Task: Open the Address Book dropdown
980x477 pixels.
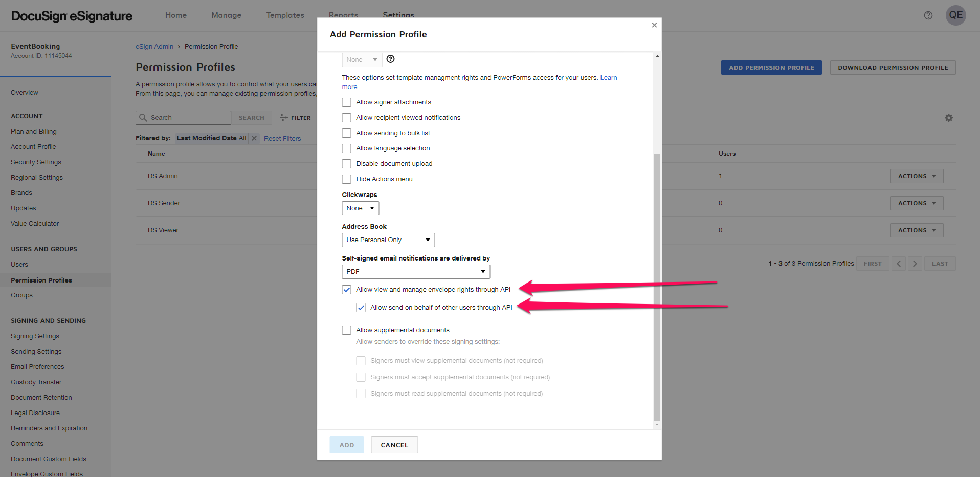Action: click(388, 240)
